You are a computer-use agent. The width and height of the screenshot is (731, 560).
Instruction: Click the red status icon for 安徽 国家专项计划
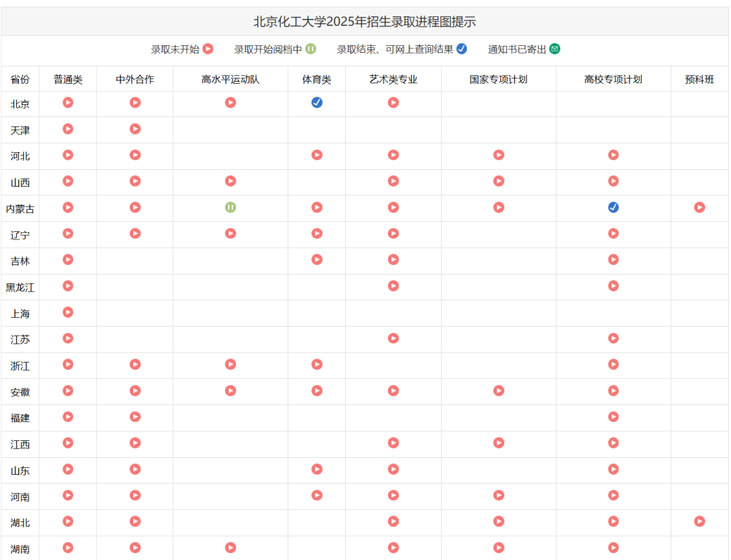pyautogui.click(x=499, y=390)
